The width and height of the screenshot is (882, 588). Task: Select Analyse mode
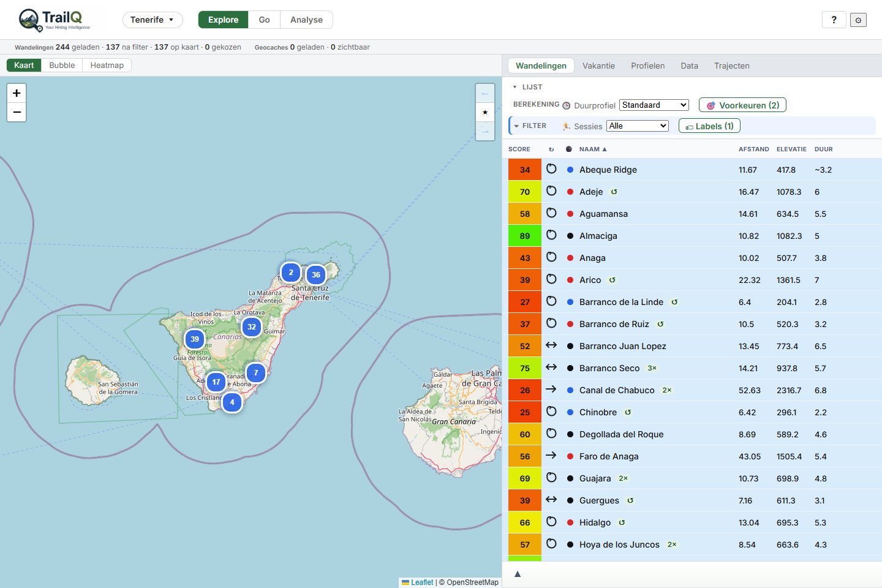pos(306,20)
